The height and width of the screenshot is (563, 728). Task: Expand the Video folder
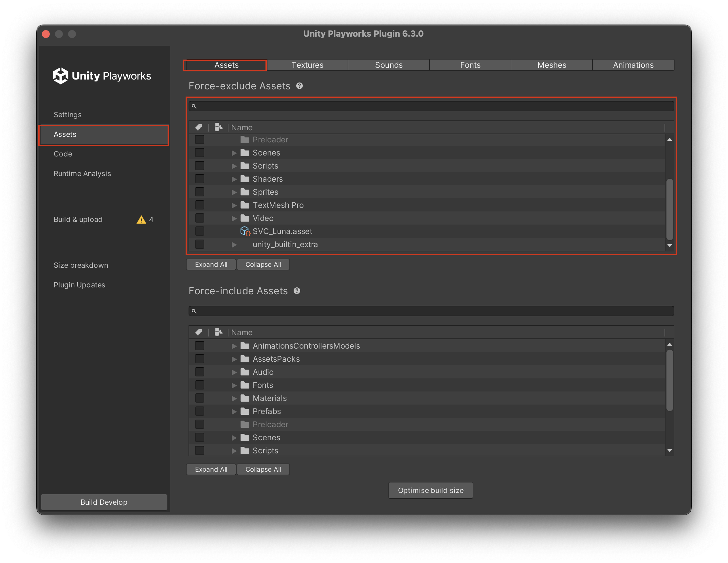pyautogui.click(x=234, y=218)
